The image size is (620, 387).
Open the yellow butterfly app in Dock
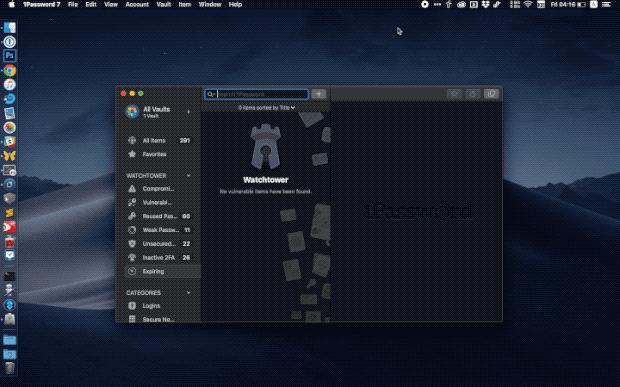click(x=9, y=156)
